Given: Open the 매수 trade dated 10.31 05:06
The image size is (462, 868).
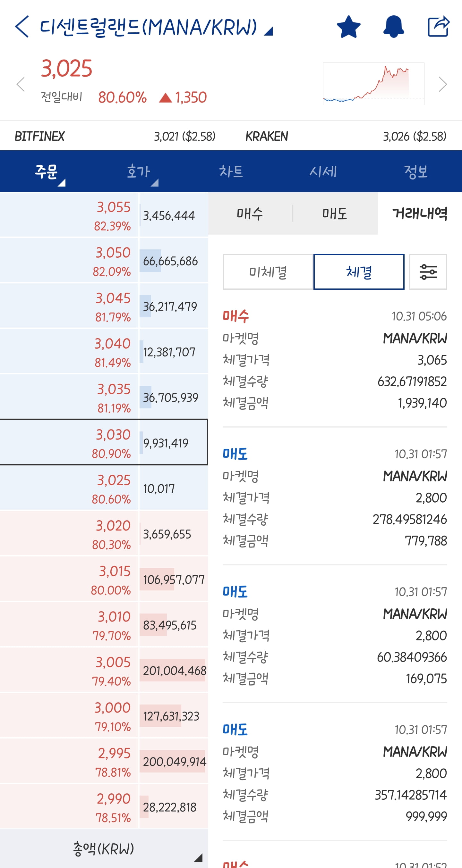Looking at the screenshot, I should click(335, 359).
